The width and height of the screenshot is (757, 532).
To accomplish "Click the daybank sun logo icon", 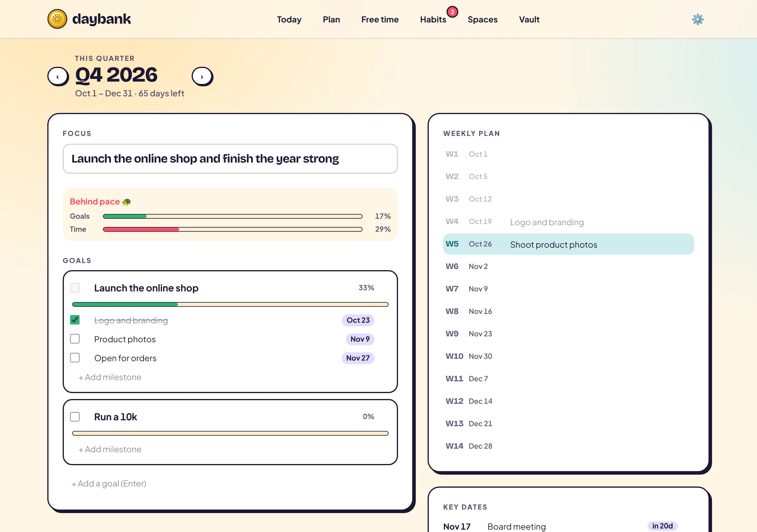I will point(57,19).
